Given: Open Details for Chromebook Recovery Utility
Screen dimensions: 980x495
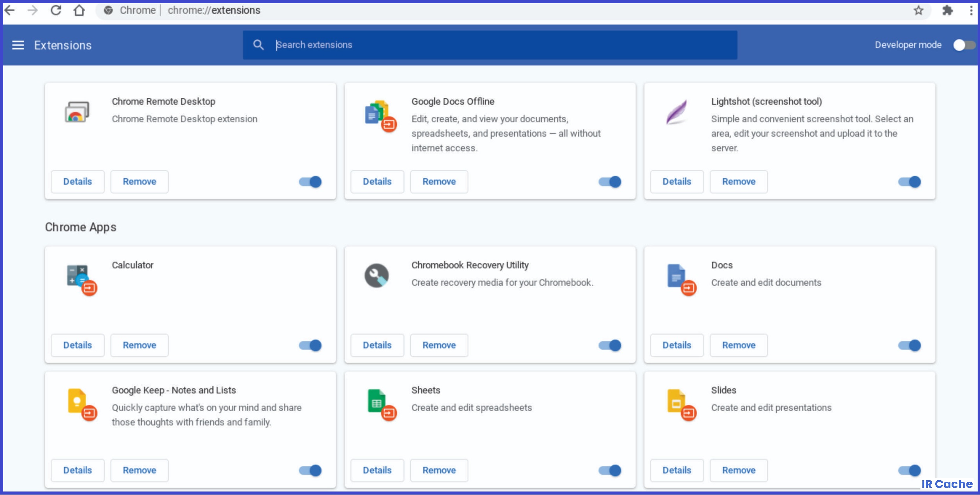Looking at the screenshot, I should (377, 345).
